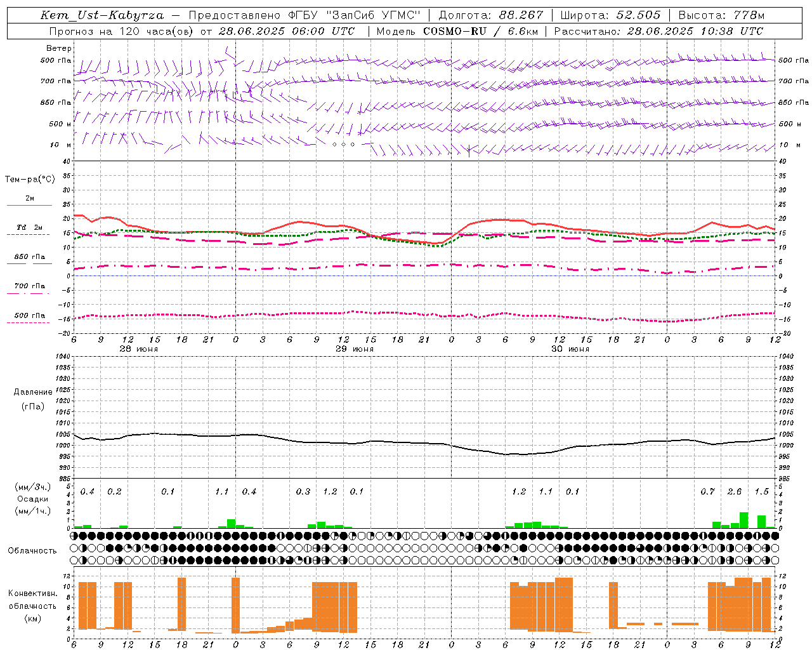Viewport: 812px width, 650px height.
Task: Click the model label COSMO-RU / 6.6км
Action: pyautogui.click(x=480, y=31)
